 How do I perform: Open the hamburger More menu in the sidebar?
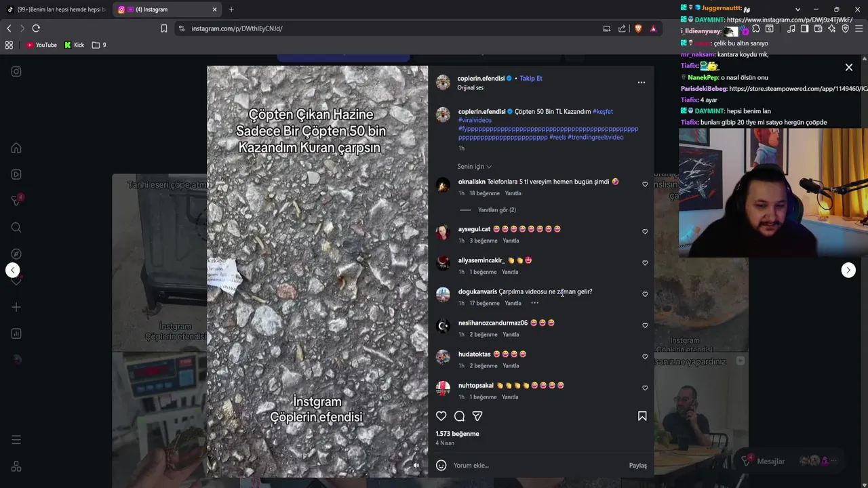click(16, 440)
